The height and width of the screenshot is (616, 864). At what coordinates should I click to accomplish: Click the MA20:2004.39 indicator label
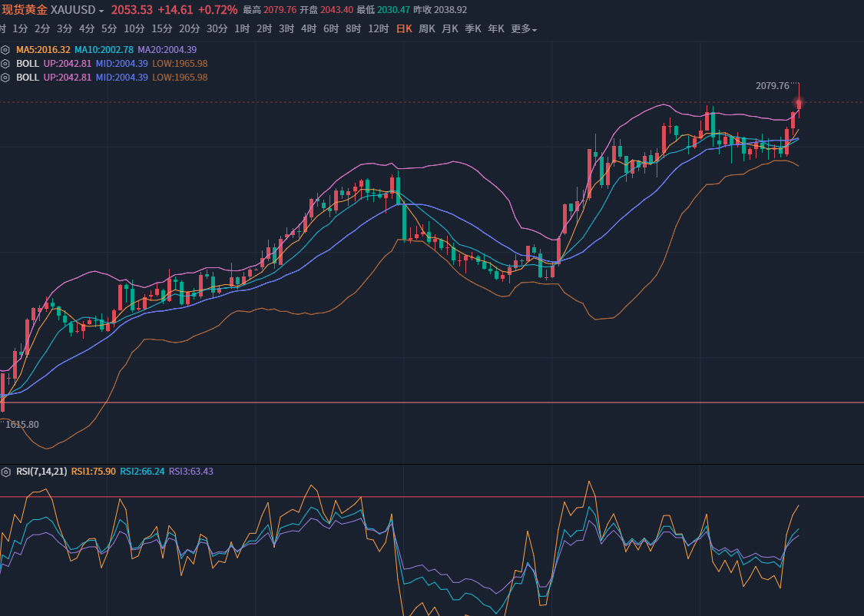click(x=167, y=50)
